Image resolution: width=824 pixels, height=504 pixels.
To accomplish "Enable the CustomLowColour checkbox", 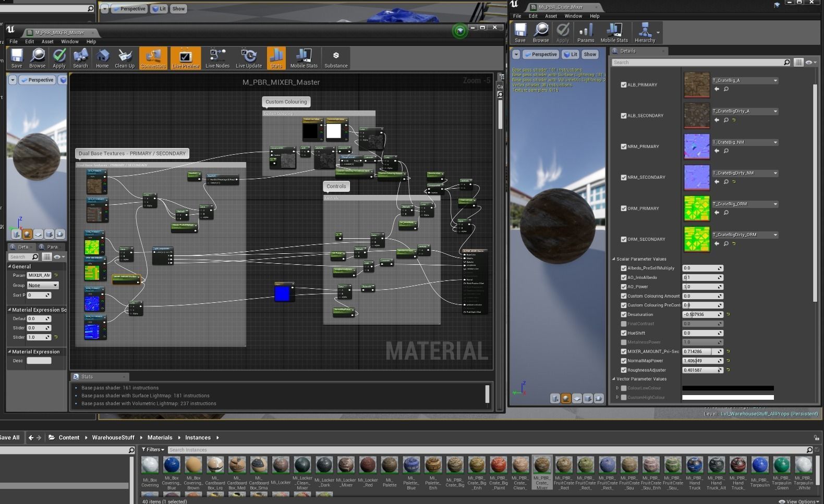I will (x=624, y=388).
